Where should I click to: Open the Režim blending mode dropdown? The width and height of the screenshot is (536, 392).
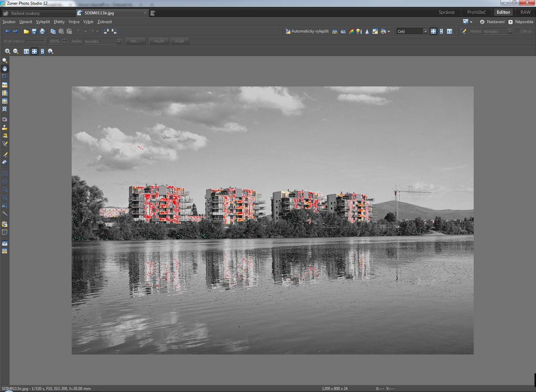(x=119, y=41)
